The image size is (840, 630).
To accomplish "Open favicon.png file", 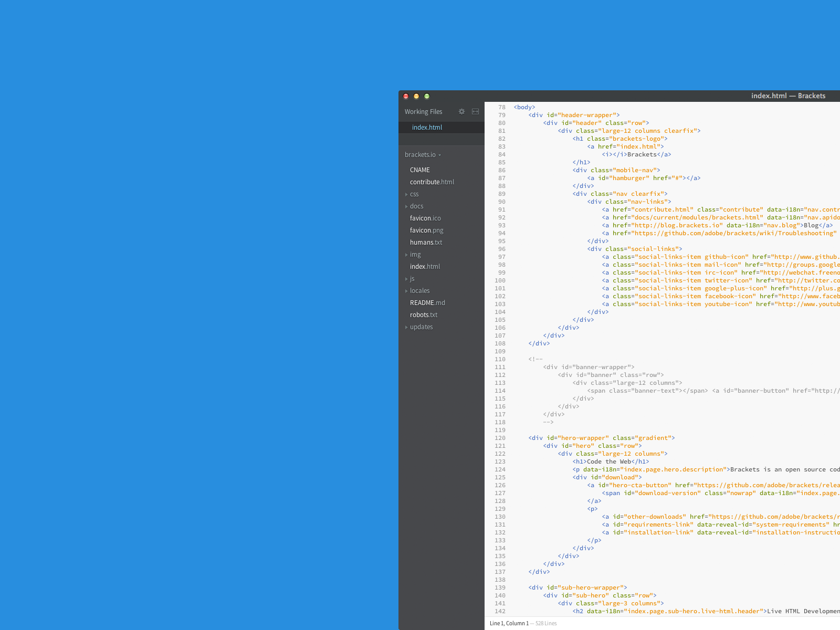I will (426, 230).
